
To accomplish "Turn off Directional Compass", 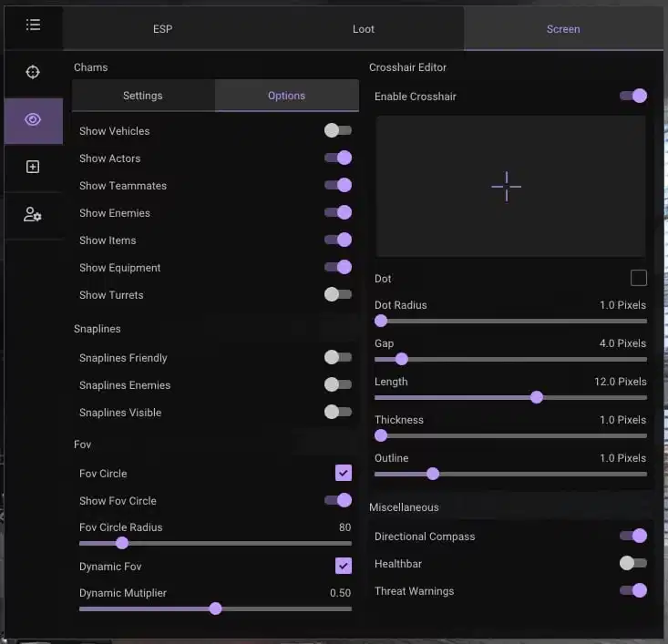I will pos(633,536).
